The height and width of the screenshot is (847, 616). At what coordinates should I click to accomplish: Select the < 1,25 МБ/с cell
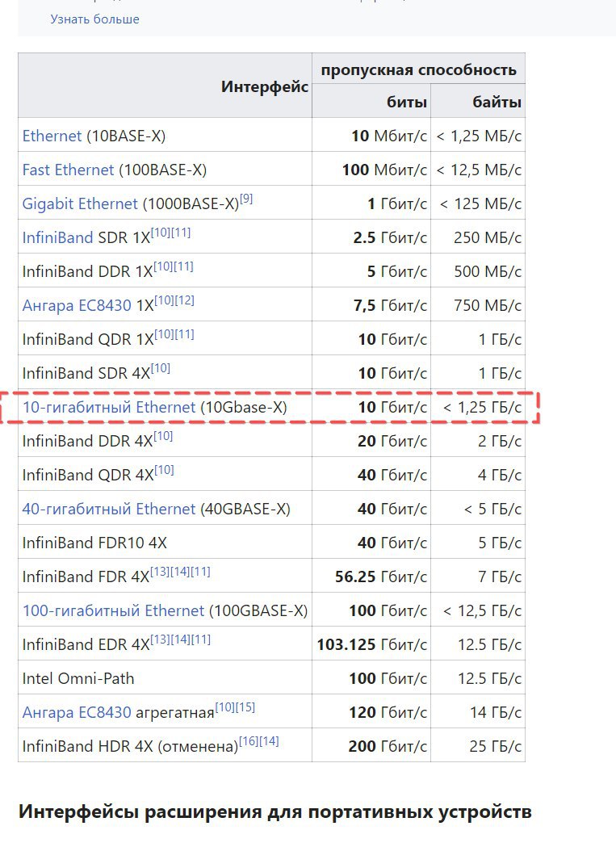pyautogui.click(x=478, y=136)
